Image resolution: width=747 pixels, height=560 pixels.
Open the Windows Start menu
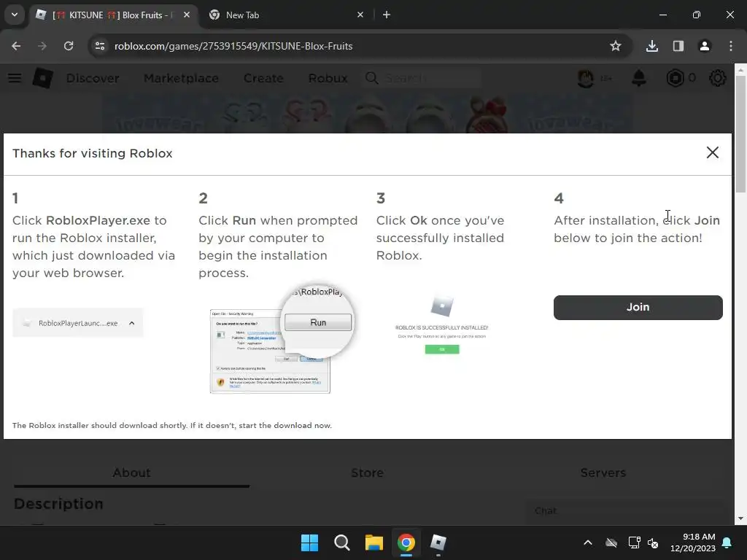tap(309, 542)
